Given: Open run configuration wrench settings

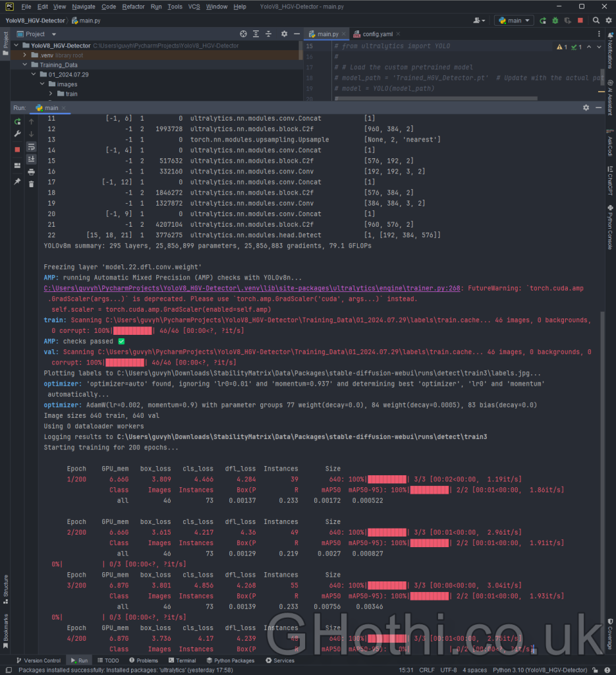Looking at the screenshot, I should 18,134.
